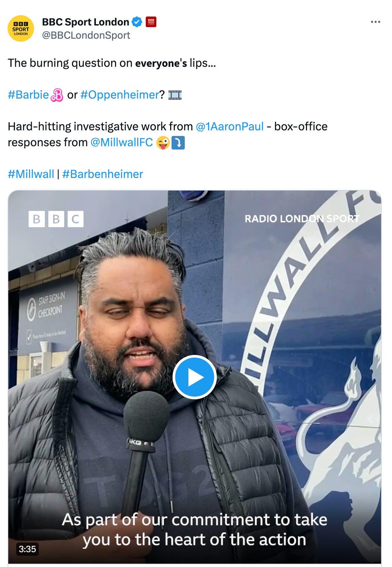Open the #Oppenheimer hashtag link

(120, 95)
